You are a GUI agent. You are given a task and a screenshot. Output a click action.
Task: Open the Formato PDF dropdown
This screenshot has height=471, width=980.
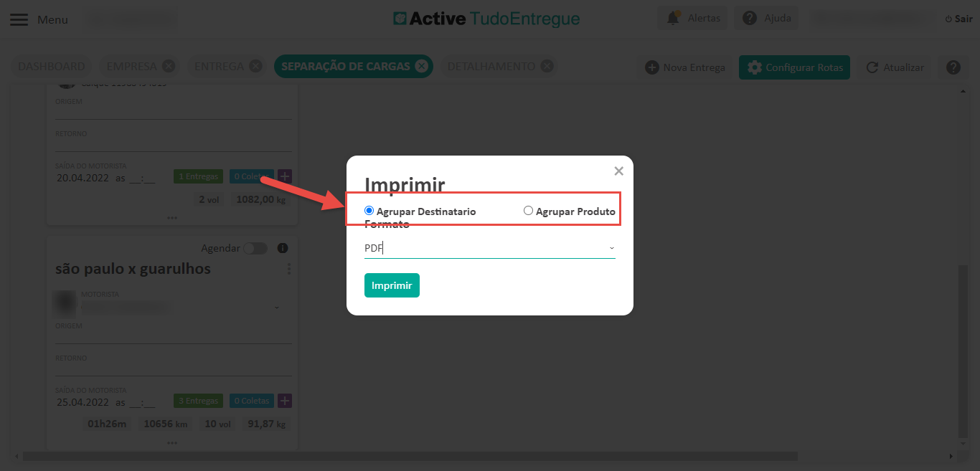coord(489,248)
